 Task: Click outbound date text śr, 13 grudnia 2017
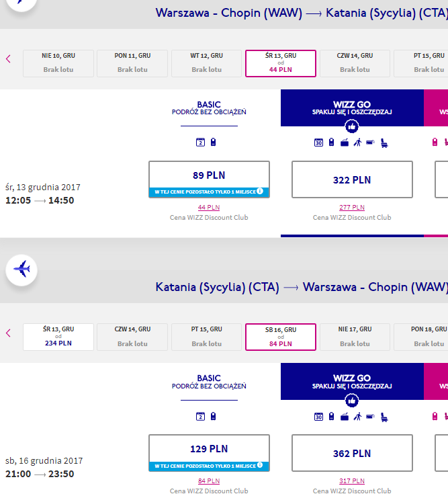(43, 188)
